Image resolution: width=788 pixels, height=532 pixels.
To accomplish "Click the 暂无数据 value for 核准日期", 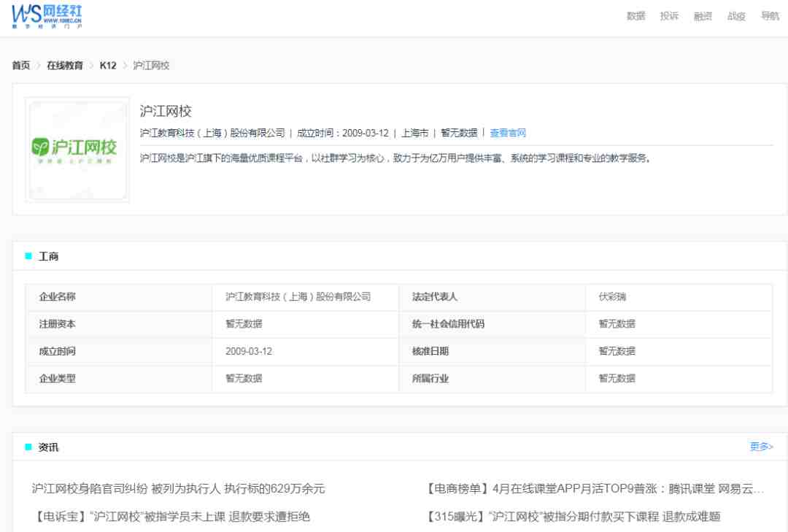I will (x=617, y=351).
